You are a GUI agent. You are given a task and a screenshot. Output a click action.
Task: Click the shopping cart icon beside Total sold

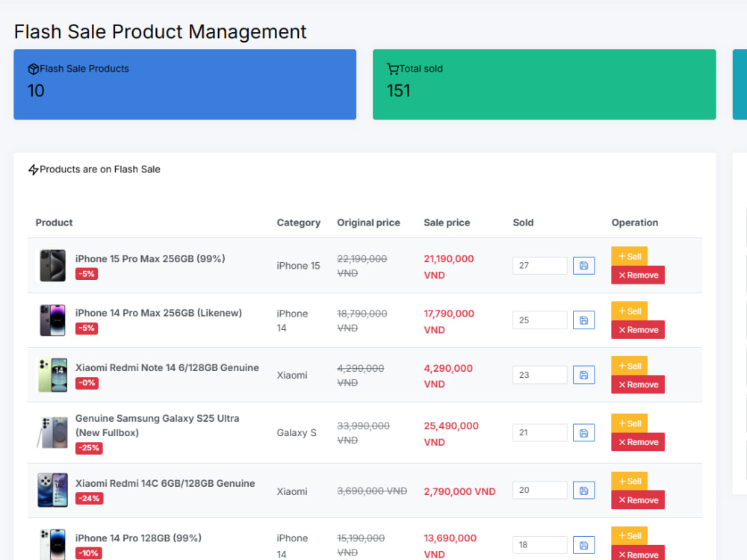coord(393,69)
